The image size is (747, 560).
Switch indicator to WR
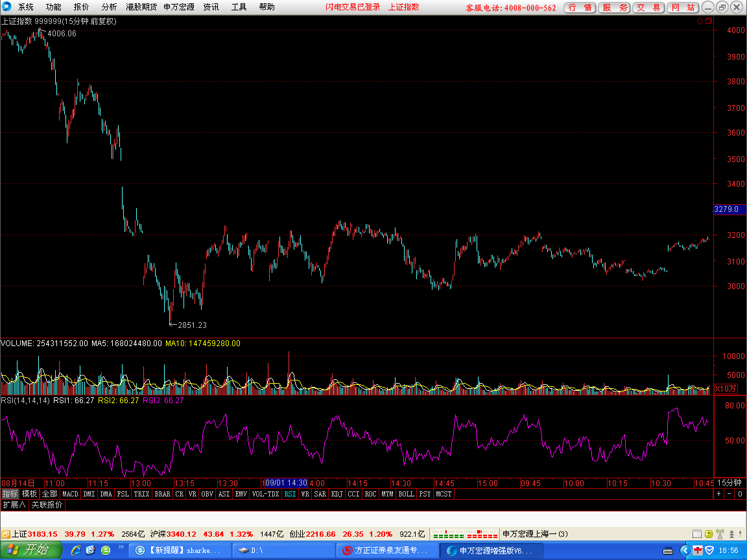pyautogui.click(x=305, y=494)
